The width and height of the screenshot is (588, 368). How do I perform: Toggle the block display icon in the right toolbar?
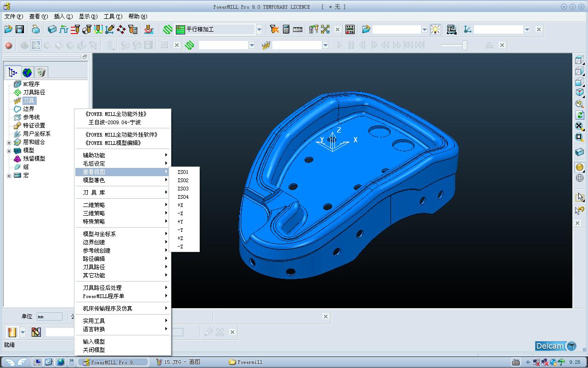[x=580, y=152]
